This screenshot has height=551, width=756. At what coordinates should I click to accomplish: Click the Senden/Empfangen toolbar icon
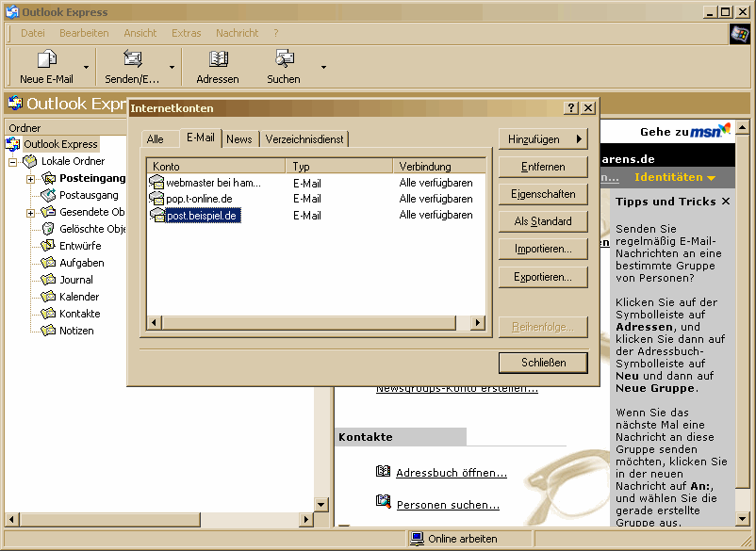tap(132, 59)
